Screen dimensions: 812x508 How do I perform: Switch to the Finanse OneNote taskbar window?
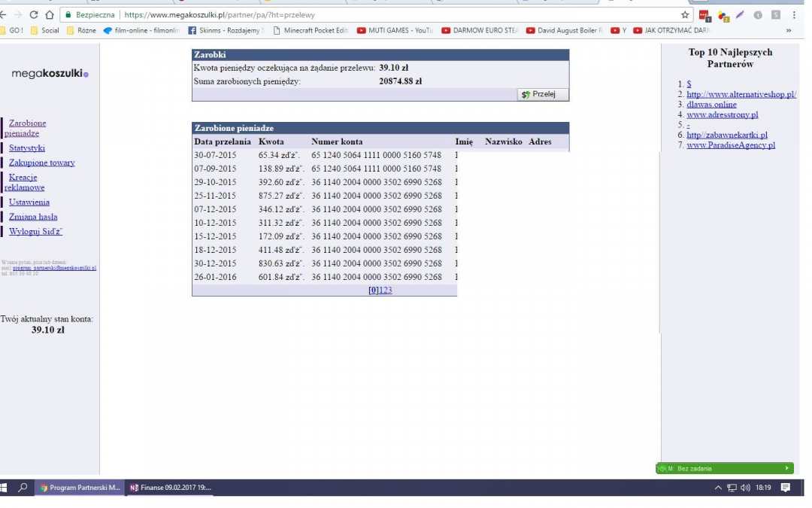(171, 488)
